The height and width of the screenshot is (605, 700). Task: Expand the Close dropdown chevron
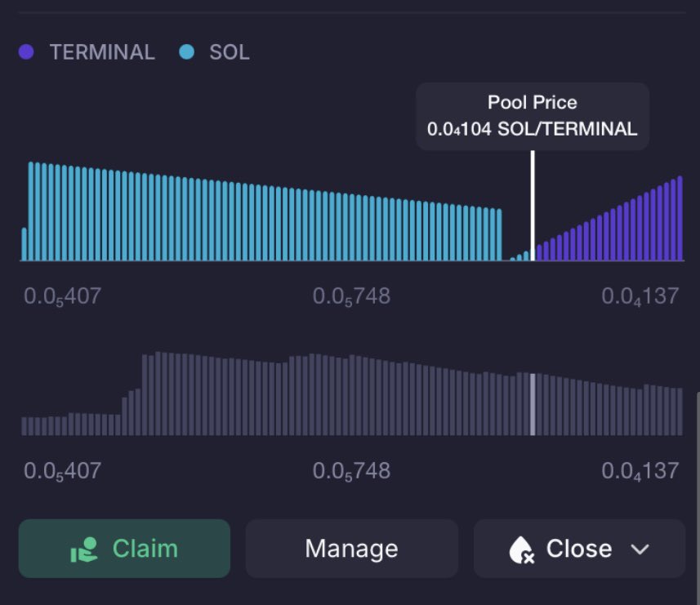pyautogui.click(x=640, y=549)
